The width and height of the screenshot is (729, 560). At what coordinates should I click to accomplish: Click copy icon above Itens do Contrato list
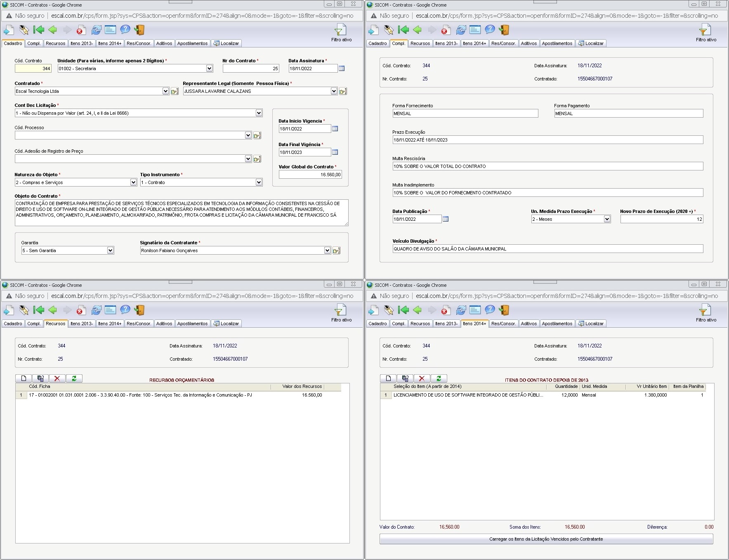point(405,378)
